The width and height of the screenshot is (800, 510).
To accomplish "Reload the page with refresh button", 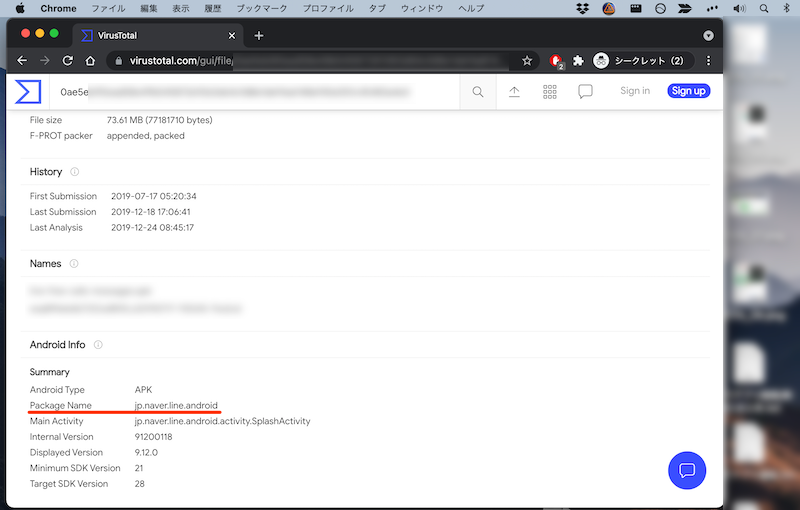I will pyautogui.click(x=69, y=61).
